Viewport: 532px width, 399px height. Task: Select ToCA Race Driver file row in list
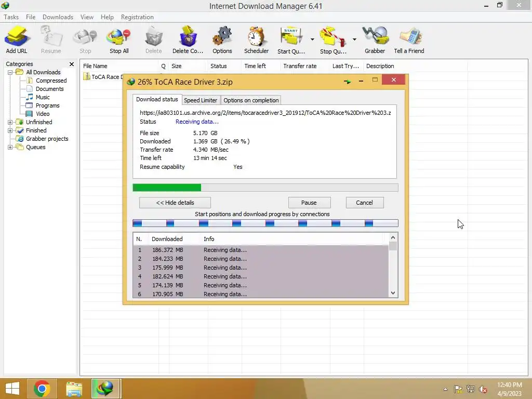(x=103, y=77)
